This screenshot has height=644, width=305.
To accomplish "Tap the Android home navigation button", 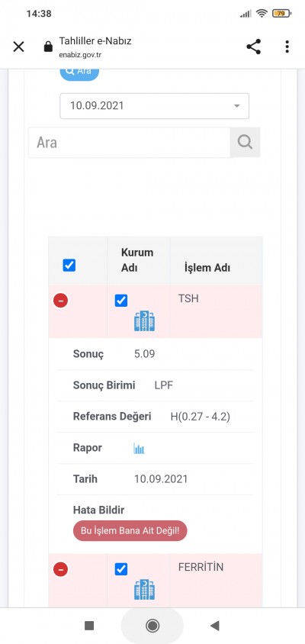I will pos(152,626).
